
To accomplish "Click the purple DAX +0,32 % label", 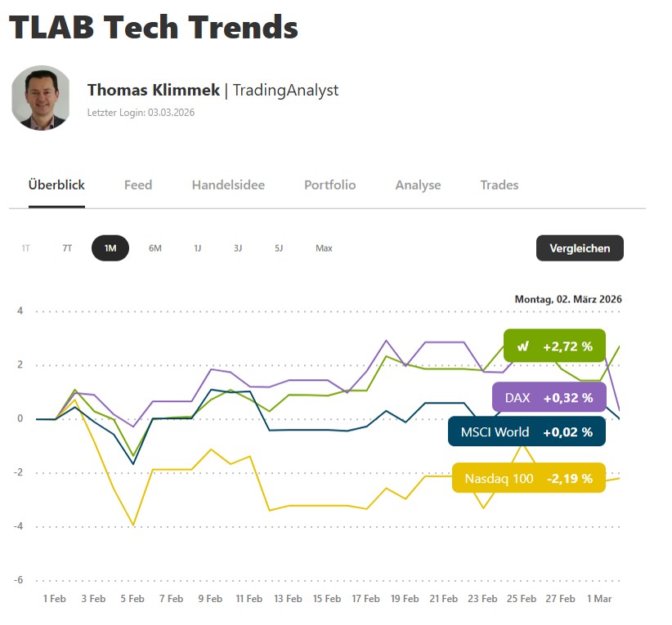I will pyautogui.click(x=549, y=398).
